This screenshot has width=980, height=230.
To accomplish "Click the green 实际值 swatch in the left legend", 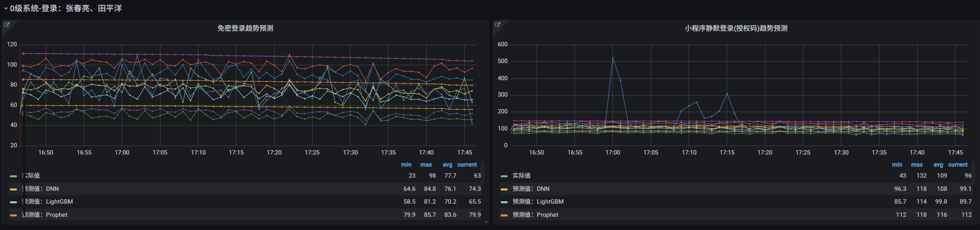I will pos(14,176).
